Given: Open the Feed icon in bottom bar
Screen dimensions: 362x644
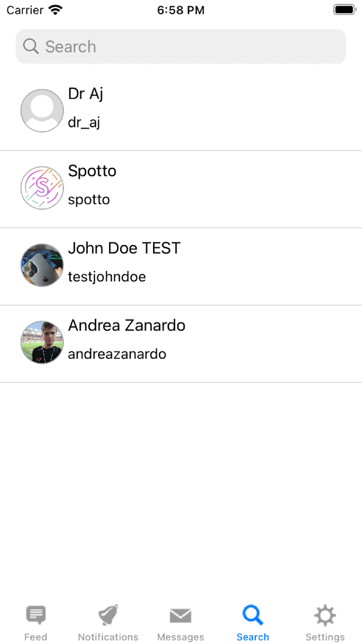Looking at the screenshot, I should click(x=36, y=614).
